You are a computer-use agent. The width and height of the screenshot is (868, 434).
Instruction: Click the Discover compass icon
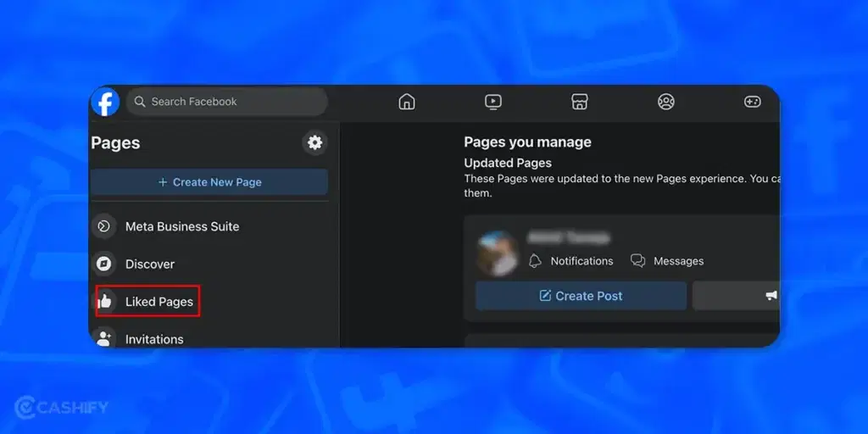(103, 264)
